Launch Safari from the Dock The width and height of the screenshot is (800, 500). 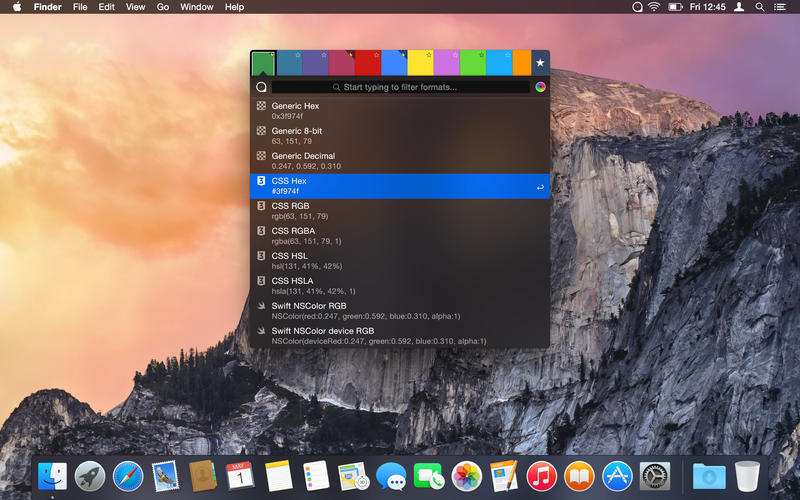pyautogui.click(x=128, y=476)
